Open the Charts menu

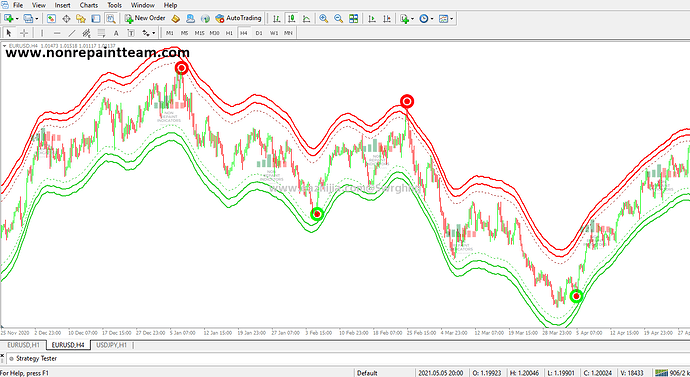[88, 5]
